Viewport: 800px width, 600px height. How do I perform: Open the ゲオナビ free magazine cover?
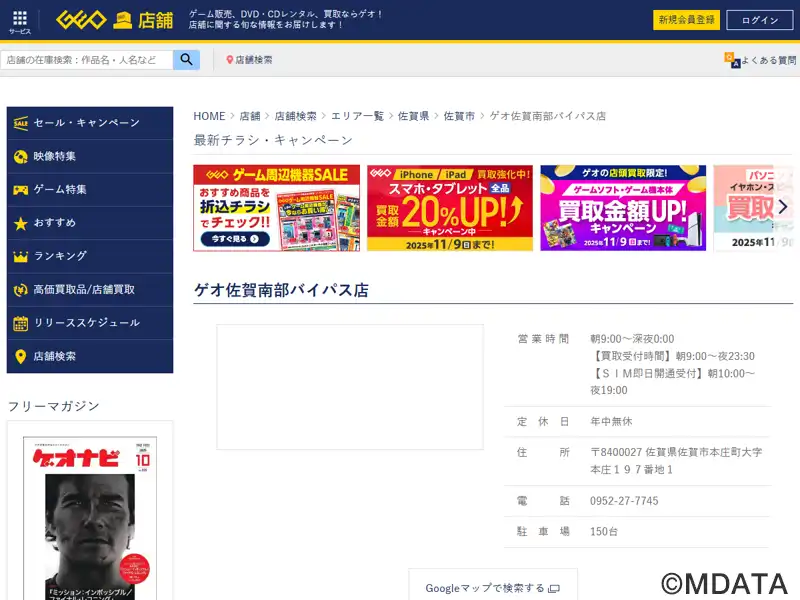click(90, 518)
